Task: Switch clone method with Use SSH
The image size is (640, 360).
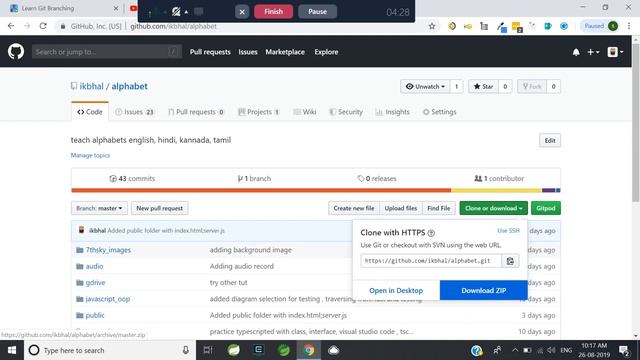Action: 508,231
